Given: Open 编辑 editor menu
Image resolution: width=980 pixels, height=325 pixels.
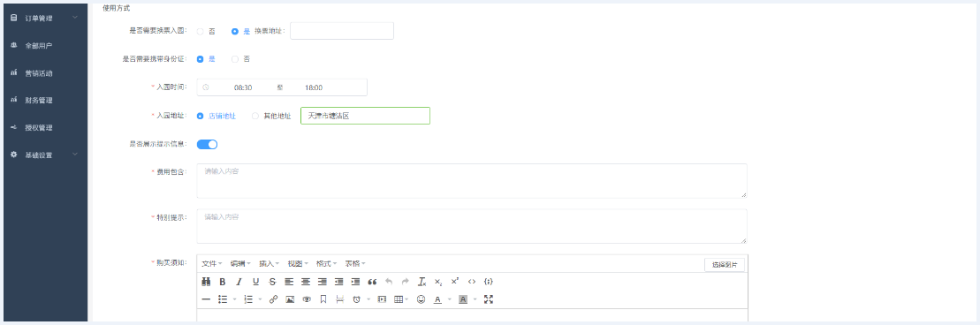Looking at the screenshot, I should click(240, 264).
